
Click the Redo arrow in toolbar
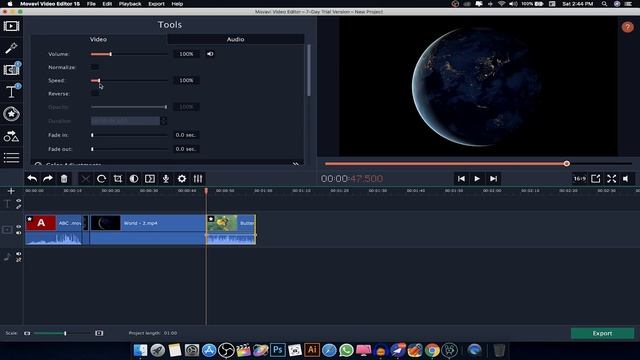[48, 179]
